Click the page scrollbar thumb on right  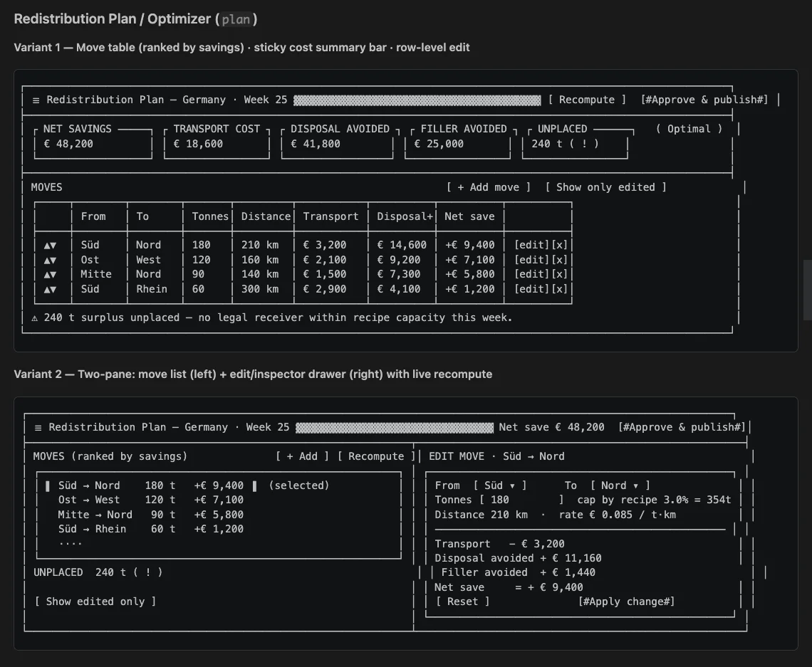pos(807,290)
